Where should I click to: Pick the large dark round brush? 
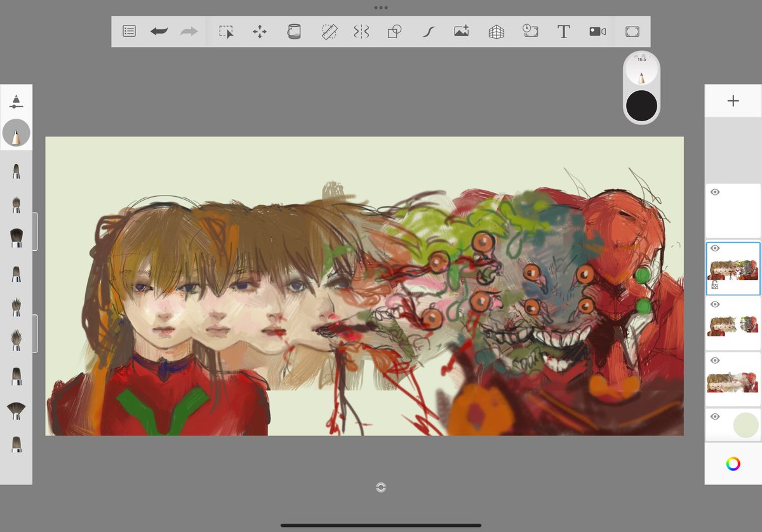point(17,237)
